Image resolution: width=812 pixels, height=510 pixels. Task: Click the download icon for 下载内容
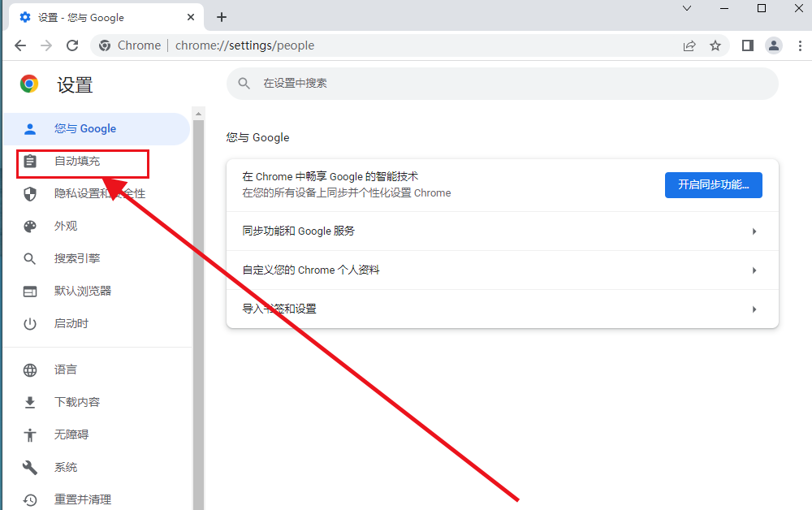point(30,402)
